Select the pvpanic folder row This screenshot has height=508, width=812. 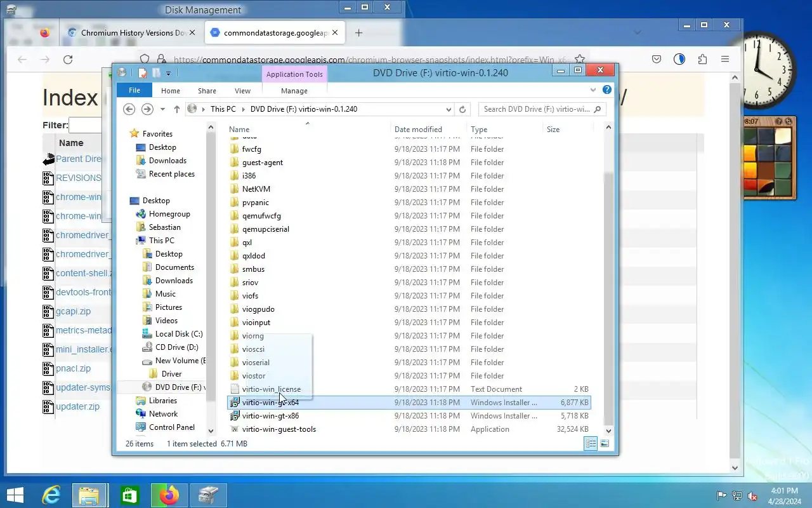(x=409, y=203)
